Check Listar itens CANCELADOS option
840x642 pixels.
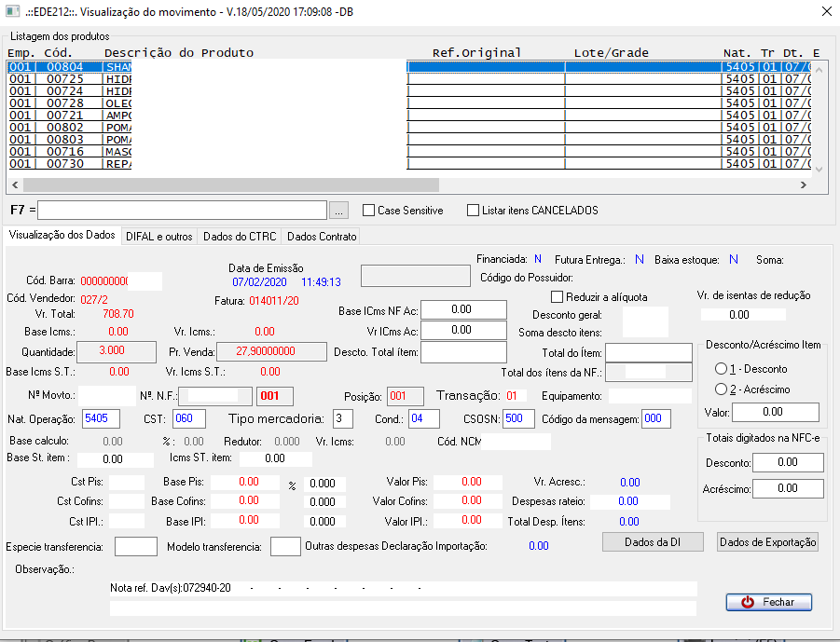point(474,211)
